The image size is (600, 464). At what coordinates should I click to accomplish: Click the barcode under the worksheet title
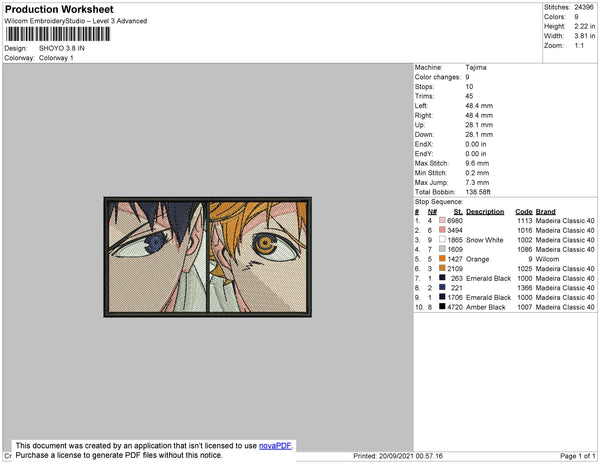pos(58,34)
